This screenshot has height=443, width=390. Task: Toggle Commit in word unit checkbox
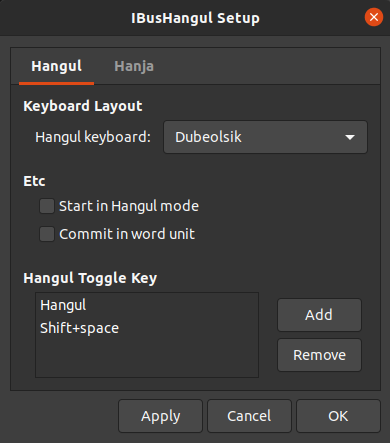47,234
